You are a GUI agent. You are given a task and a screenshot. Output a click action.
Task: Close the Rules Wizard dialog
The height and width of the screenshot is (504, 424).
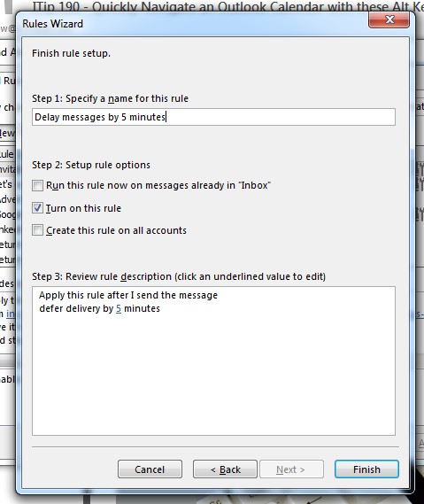click(389, 19)
